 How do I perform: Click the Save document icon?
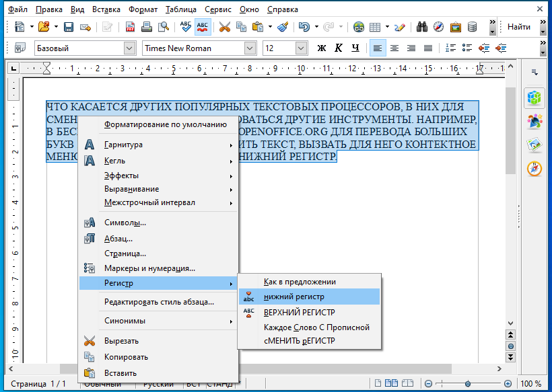click(x=69, y=28)
